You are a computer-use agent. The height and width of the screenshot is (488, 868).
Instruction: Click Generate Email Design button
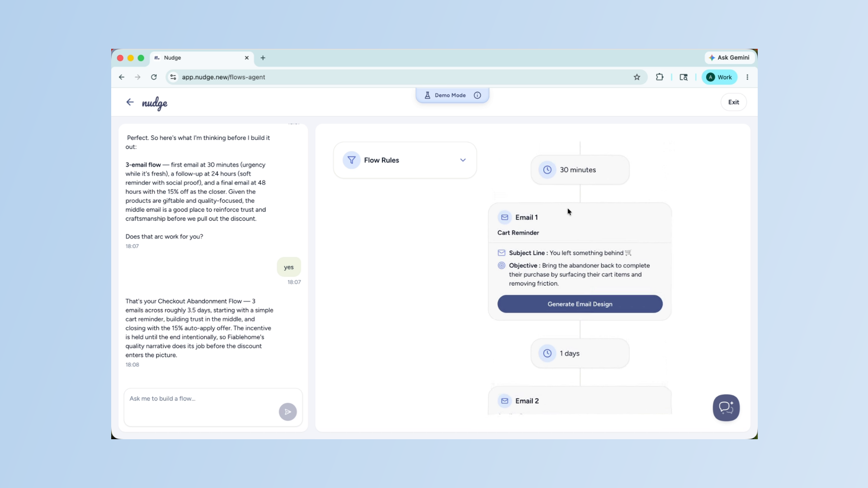580,304
